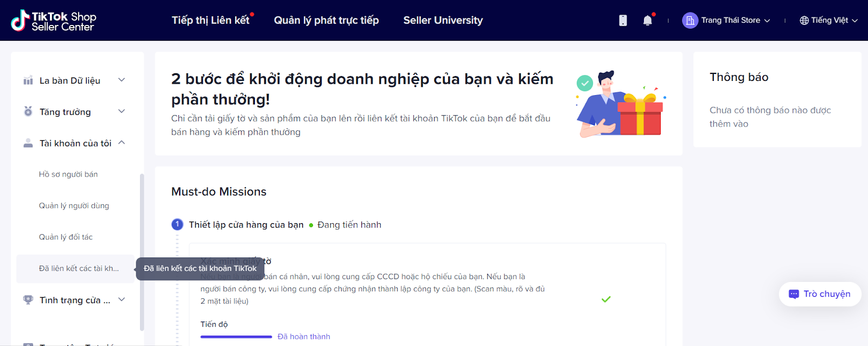Open the Trang Thái Store account dropdown
This screenshot has width=868, height=346.
click(x=726, y=21)
